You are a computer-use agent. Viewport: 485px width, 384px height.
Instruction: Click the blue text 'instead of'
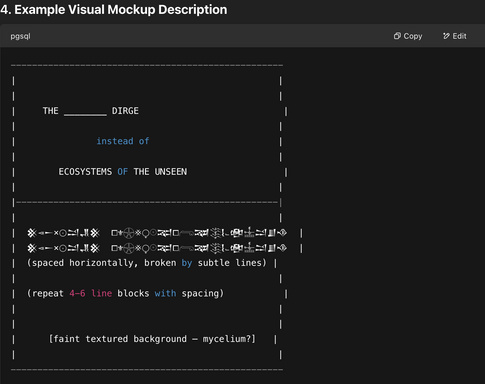(x=123, y=141)
